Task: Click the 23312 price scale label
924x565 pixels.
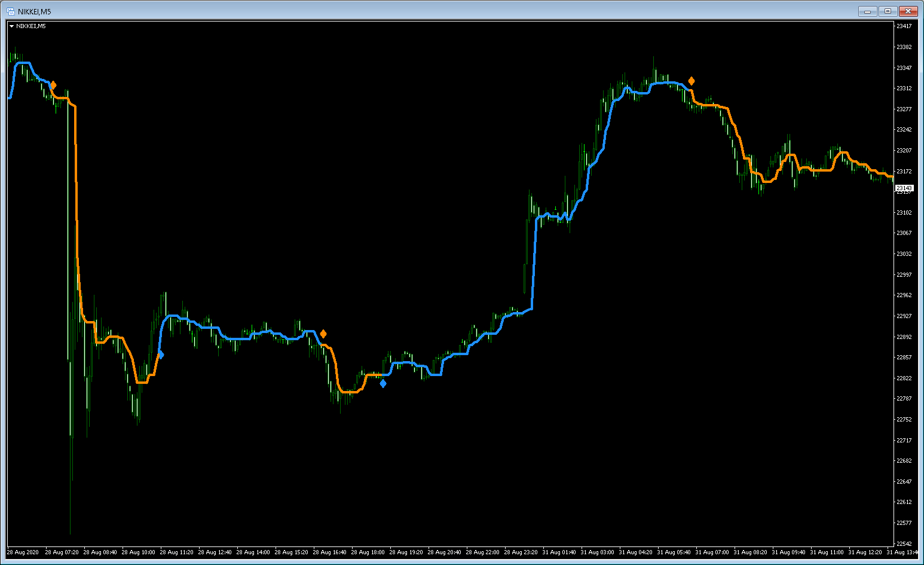Action: click(x=904, y=88)
